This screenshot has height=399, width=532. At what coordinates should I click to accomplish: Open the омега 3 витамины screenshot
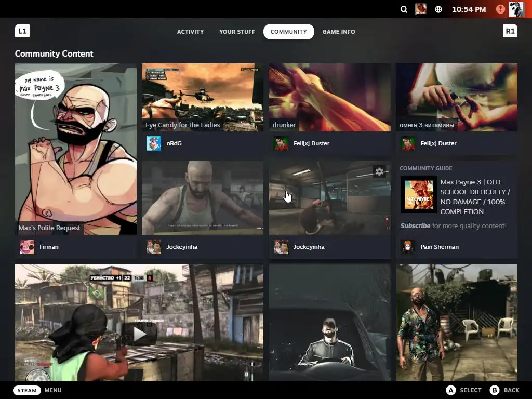(x=457, y=97)
